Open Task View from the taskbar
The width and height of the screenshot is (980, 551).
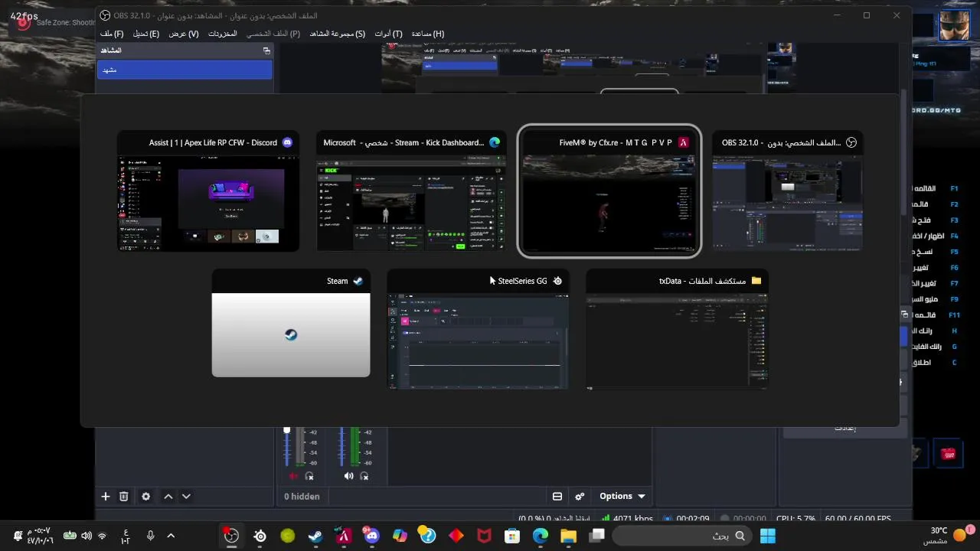597,536
